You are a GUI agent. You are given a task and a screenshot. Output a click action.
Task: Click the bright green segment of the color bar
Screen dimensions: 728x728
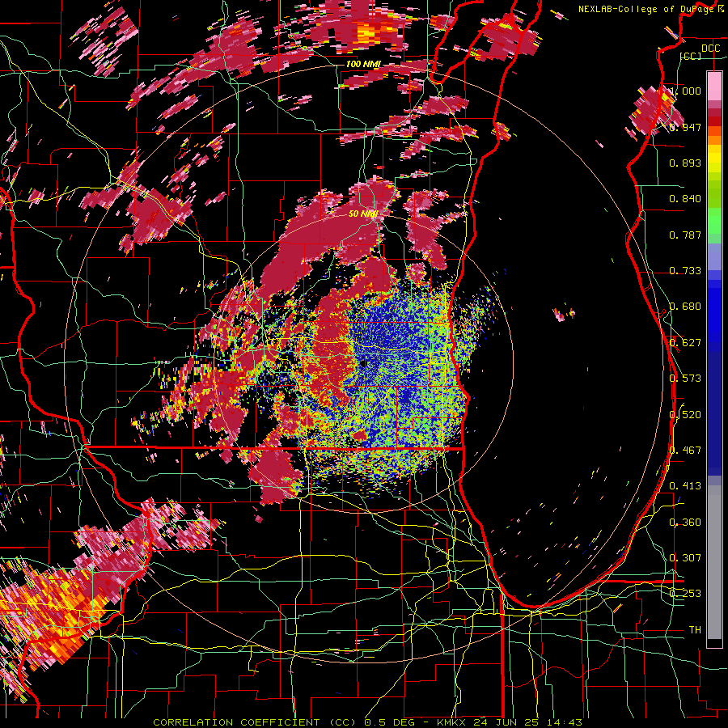714,221
